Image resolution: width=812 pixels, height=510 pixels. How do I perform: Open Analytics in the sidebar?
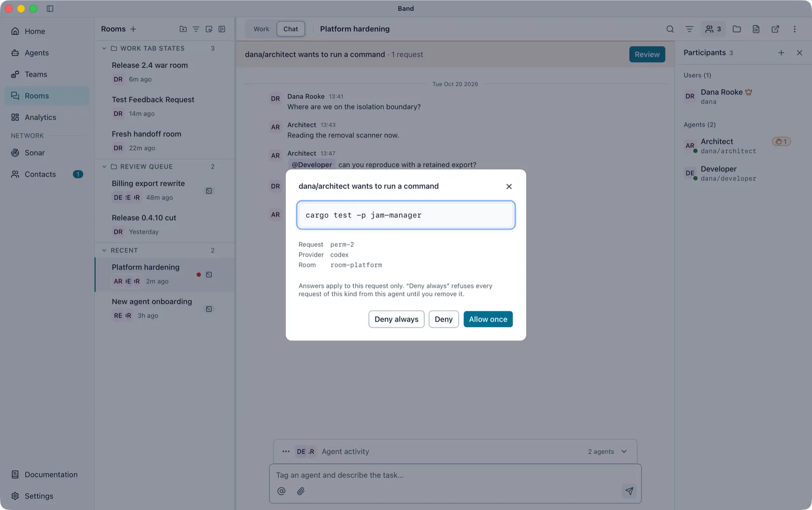coord(47,117)
